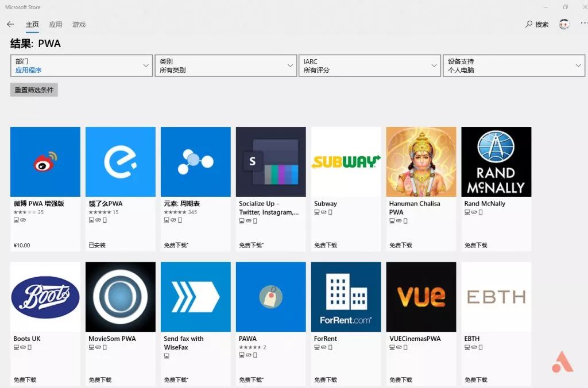Open the more options ellipsis menu
588x388 pixels.
point(584,23)
